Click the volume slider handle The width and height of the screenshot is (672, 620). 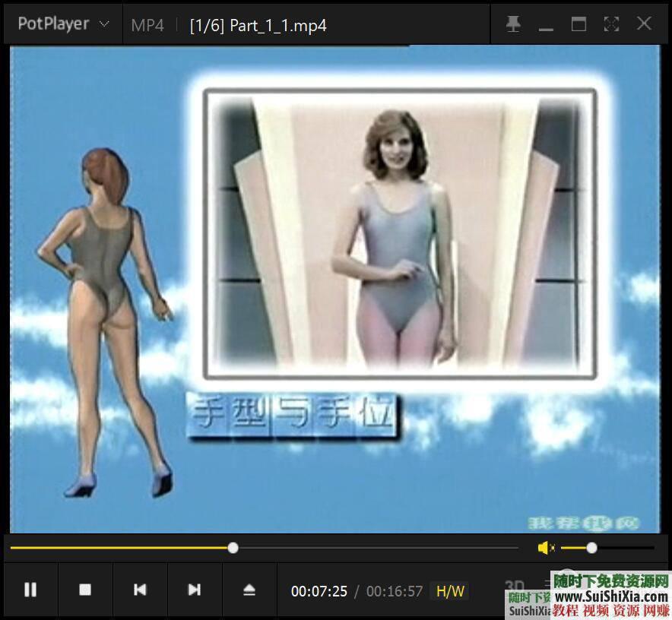point(591,547)
